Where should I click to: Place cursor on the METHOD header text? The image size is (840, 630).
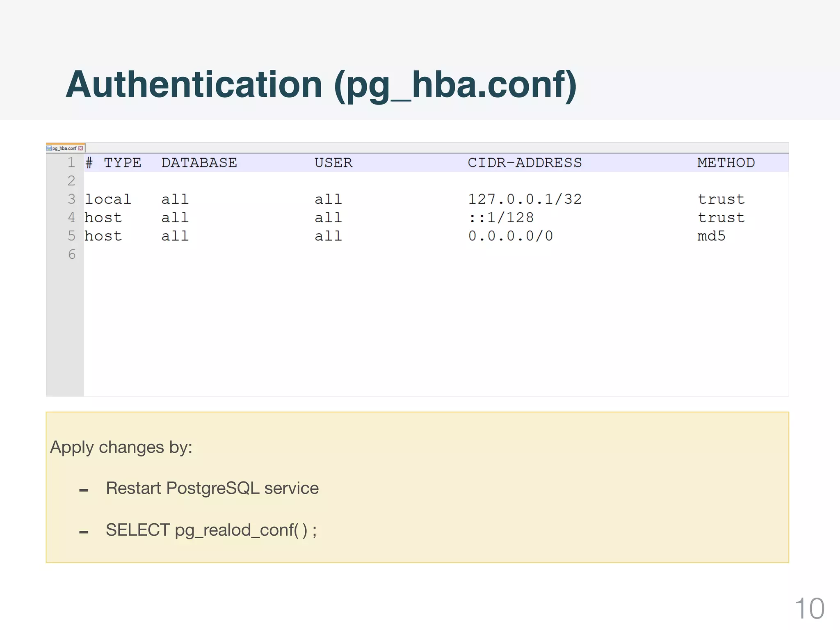pyautogui.click(x=726, y=162)
